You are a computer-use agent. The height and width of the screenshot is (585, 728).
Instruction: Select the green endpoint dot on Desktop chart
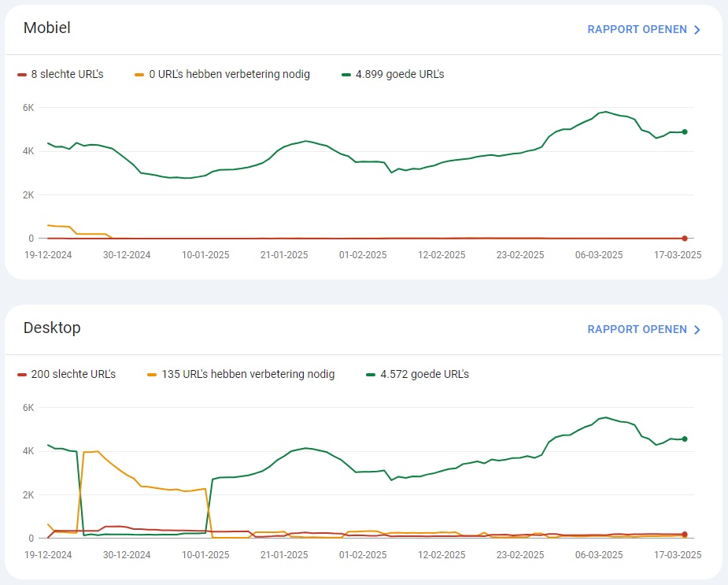point(685,439)
